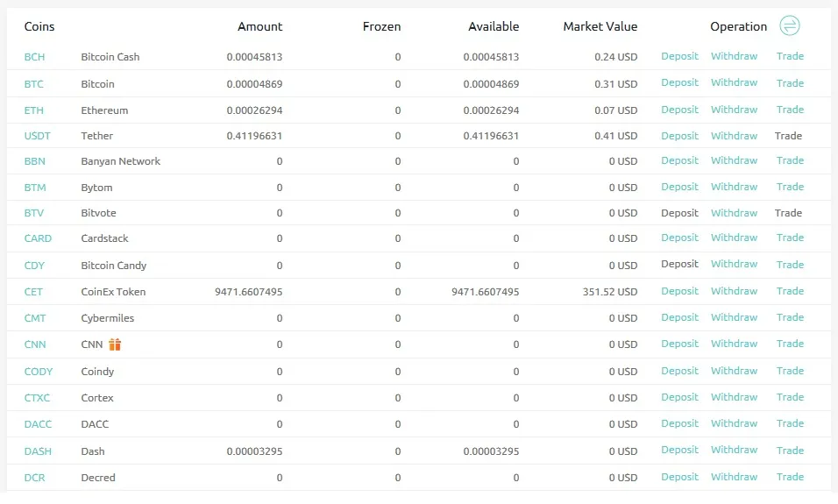Click Trade in the CoinEx Token row

(790, 291)
